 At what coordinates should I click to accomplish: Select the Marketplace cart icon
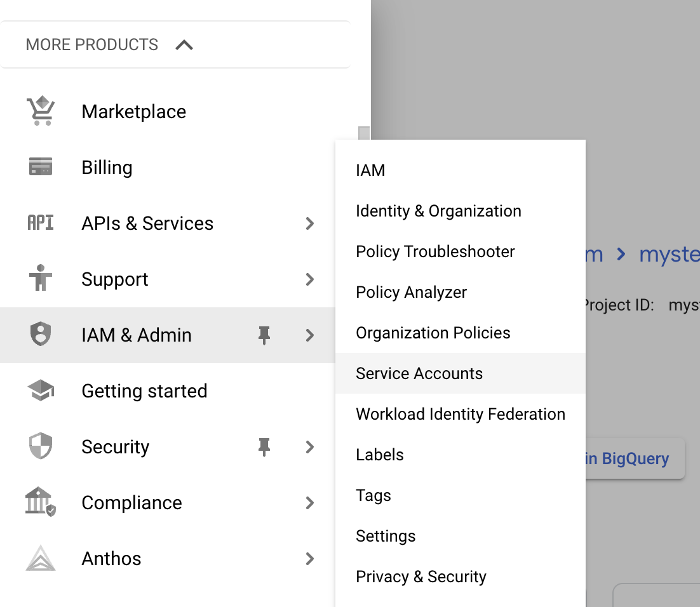pyautogui.click(x=41, y=111)
